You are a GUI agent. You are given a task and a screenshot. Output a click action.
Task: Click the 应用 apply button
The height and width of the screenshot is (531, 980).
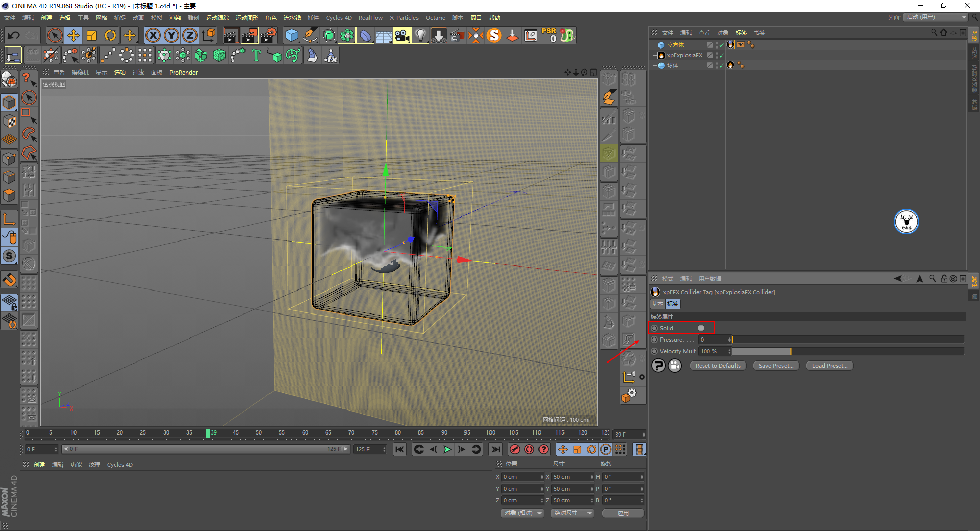tap(623, 513)
